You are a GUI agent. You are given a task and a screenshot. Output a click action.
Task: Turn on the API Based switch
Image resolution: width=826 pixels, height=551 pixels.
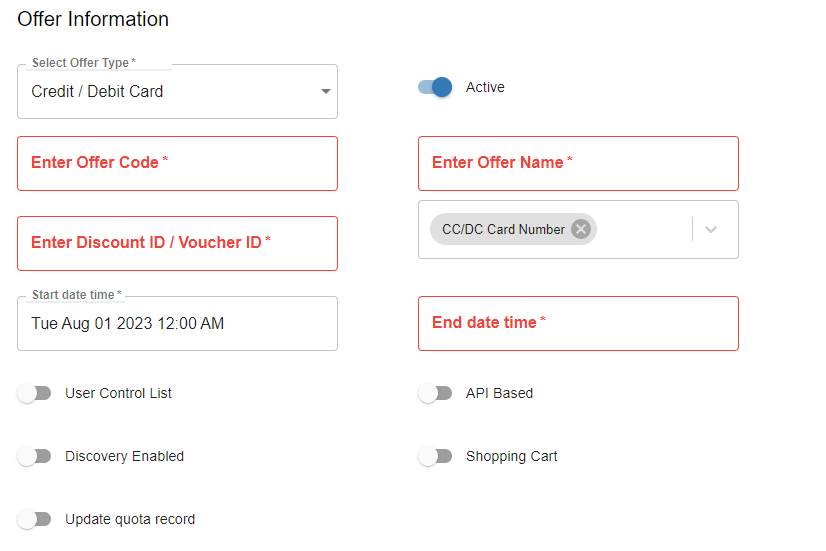(435, 393)
